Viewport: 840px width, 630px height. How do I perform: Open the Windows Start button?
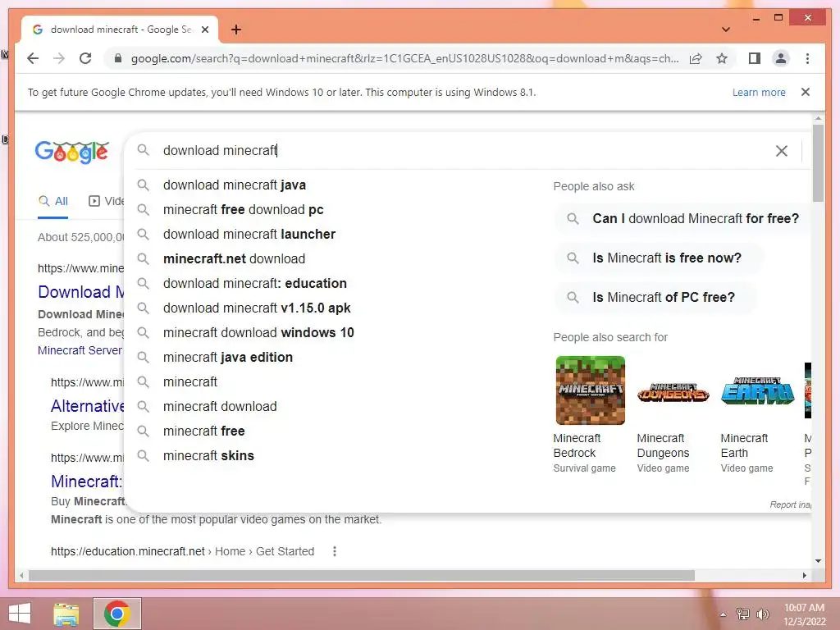(20, 614)
